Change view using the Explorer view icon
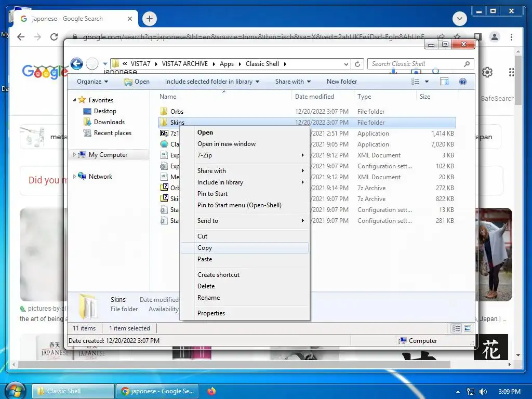532x399 pixels. tap(415, 82)
